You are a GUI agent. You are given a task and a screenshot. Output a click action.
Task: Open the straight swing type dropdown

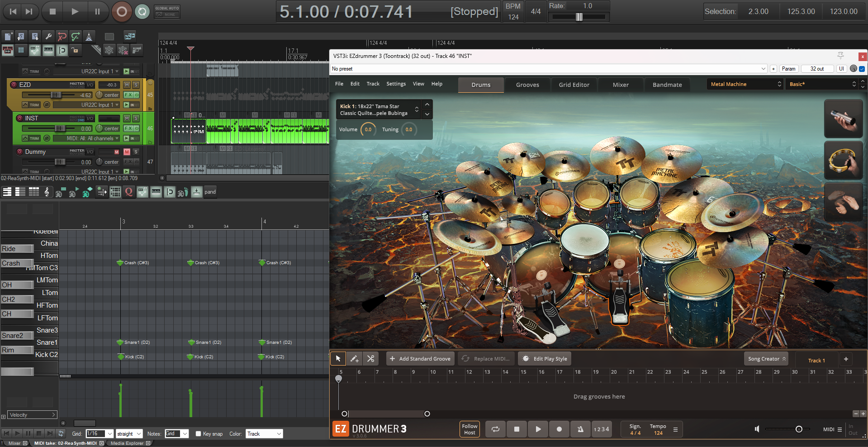pyautogui.click(x=129, y=434)
